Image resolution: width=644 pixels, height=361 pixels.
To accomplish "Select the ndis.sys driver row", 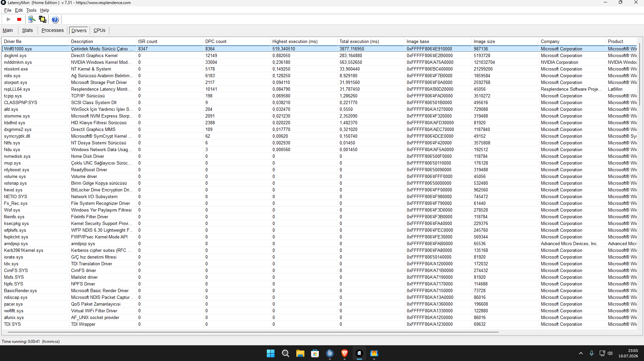I will (319, 76).
